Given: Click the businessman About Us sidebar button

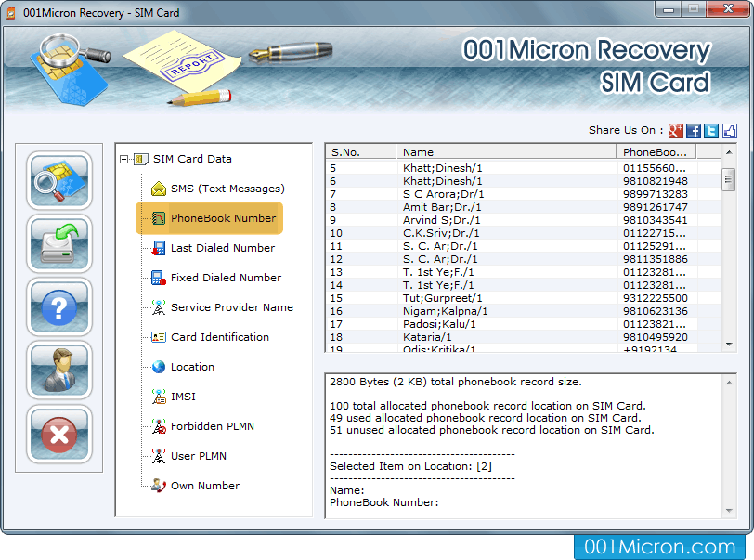Looking at the screenshot, I should click(x=59, y=371).
